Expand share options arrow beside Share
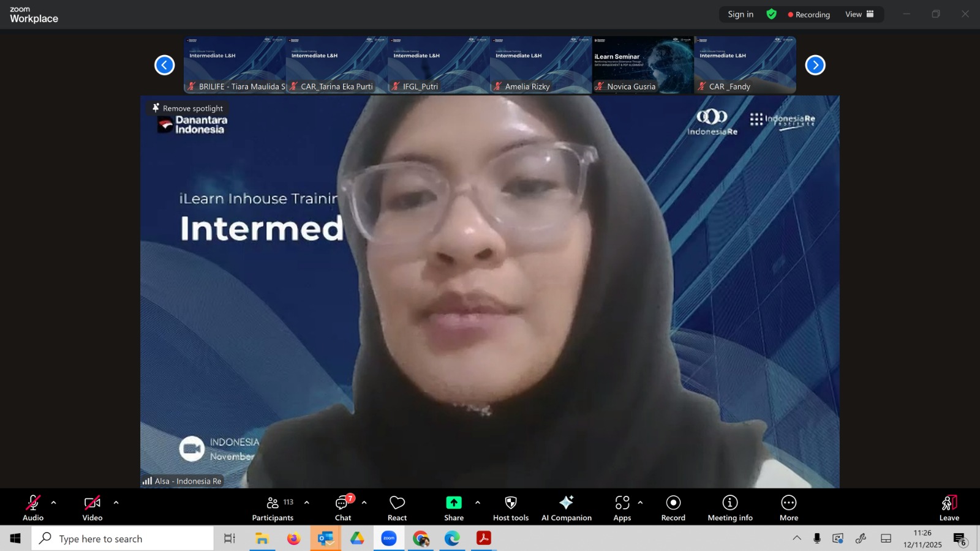The width and height of the screenshot is (980, 551). [x=478, y=503]
